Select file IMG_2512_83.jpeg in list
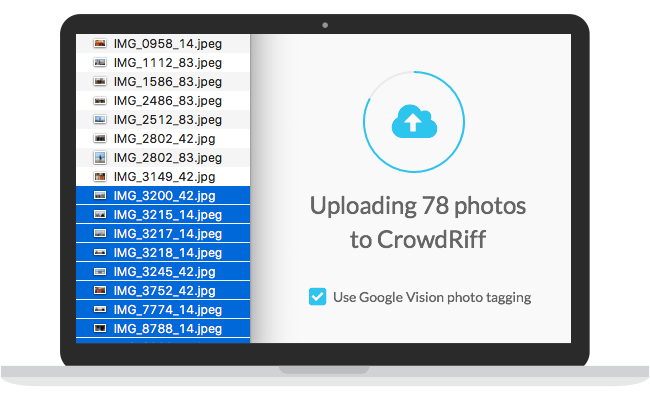 pyautogui.click(x=167, y=120)
